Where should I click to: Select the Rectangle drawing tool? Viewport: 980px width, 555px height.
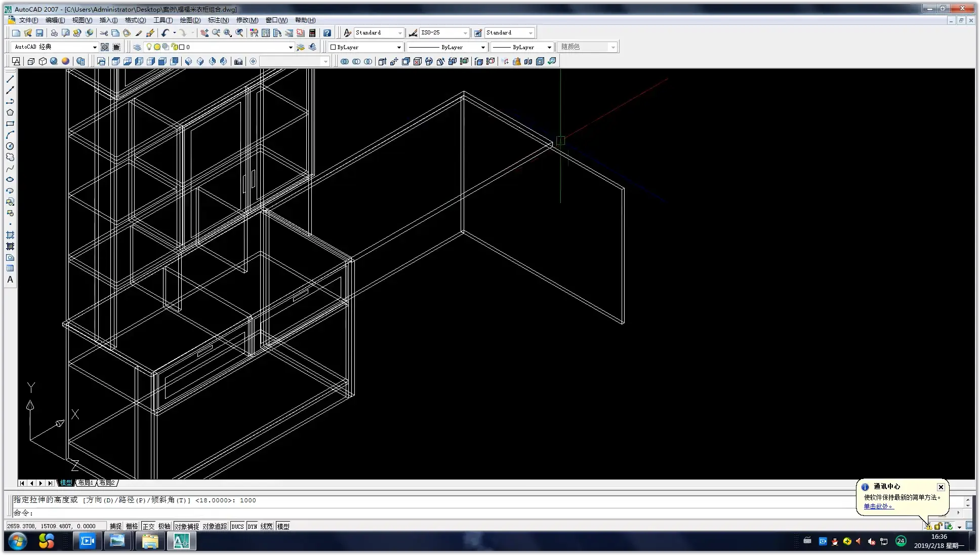pyautogui.click(x=10, y=124)
